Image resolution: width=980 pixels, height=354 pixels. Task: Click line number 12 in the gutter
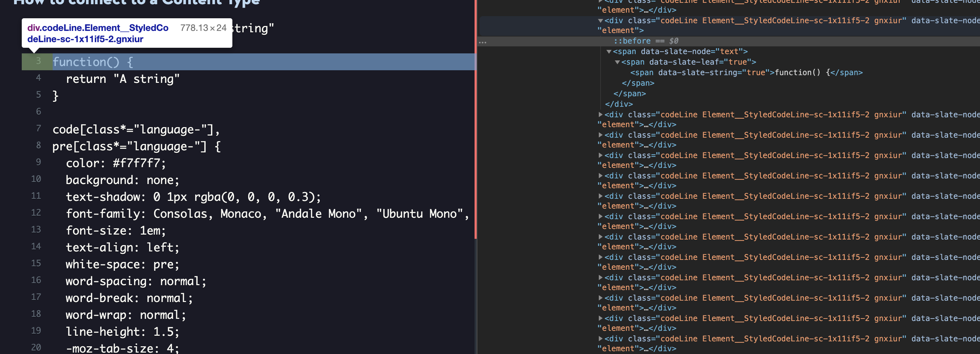(x=36, y=212)
